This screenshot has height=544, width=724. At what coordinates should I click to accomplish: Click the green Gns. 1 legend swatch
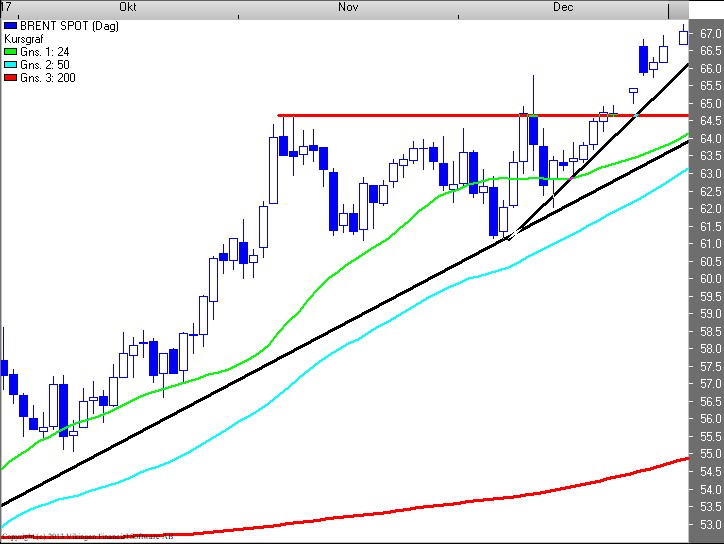point(10,52)
